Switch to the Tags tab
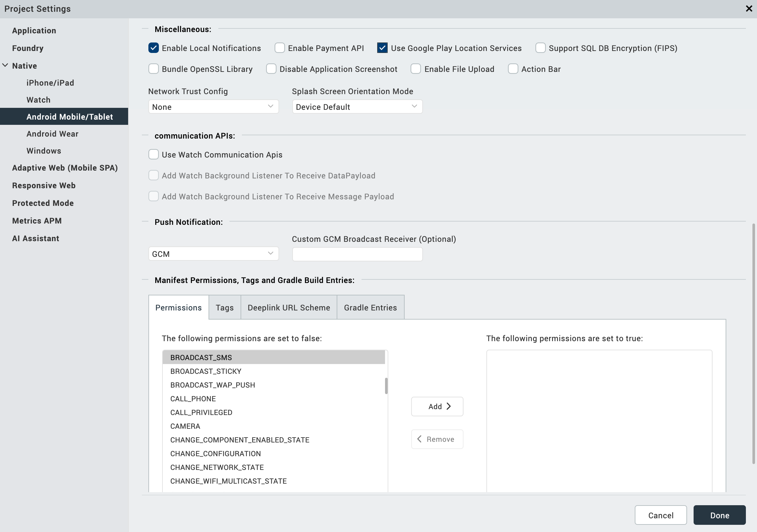The image size is (757, 532). (x=225, y=308)
